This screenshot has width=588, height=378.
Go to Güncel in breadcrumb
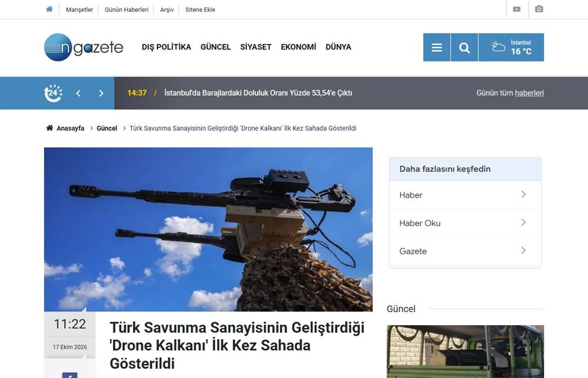click(107, 128)
